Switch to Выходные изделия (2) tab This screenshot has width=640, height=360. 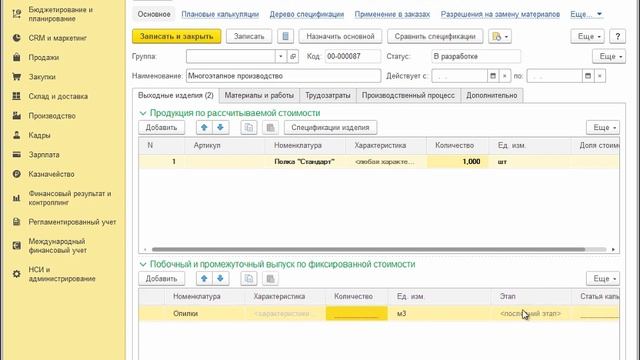[x=176, y=95]
